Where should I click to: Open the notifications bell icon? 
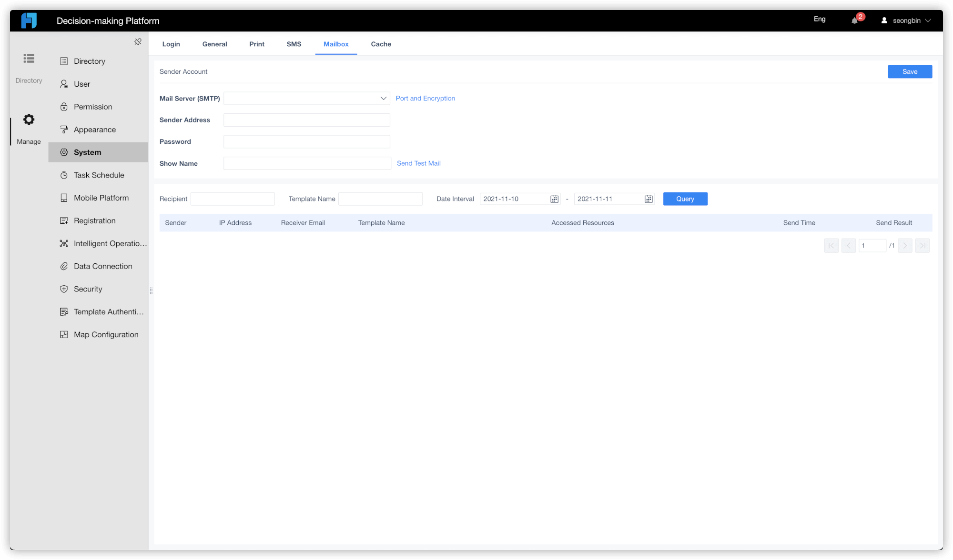point(854,20)
